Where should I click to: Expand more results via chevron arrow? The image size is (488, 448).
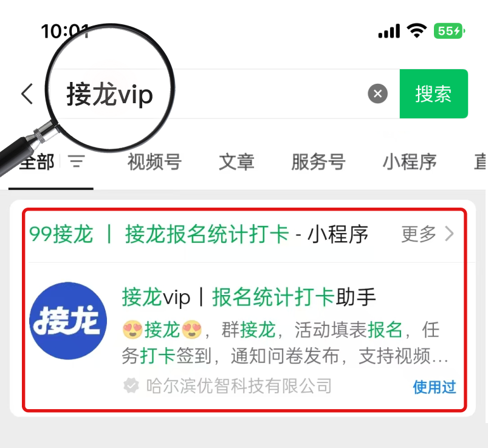pos(449,234)
